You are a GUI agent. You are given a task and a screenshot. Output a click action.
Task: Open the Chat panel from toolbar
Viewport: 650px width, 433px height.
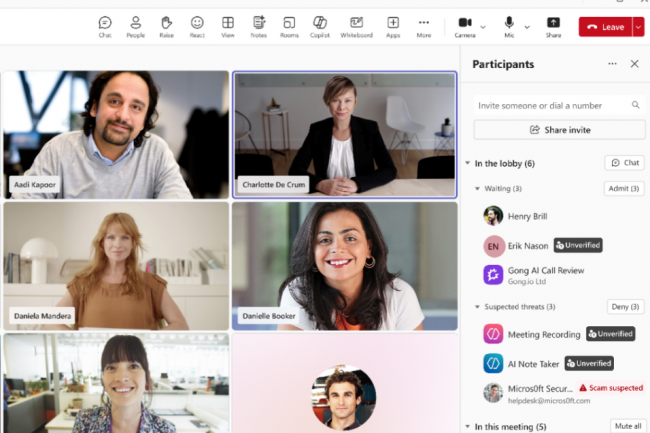pyautogui.click(x=105, y=27)
